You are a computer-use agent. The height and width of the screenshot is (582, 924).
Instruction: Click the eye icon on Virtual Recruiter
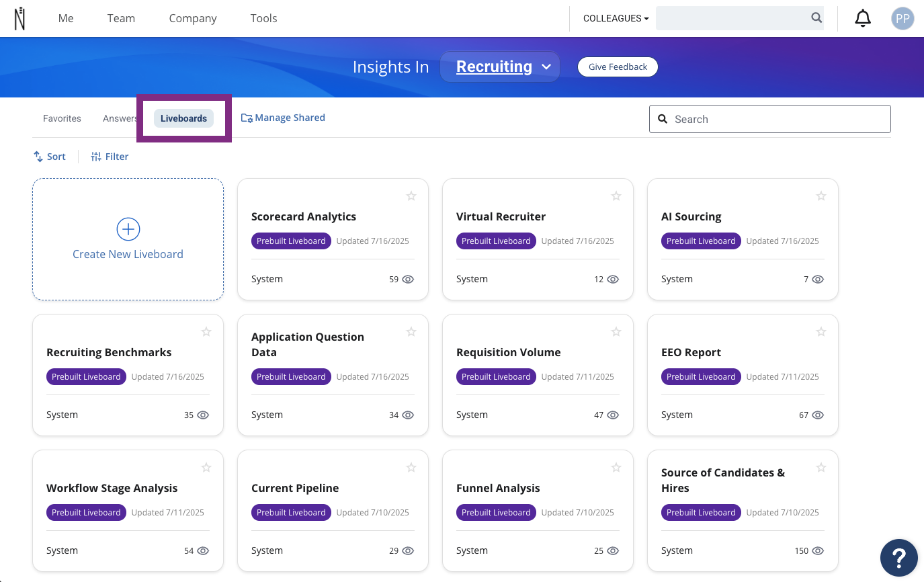(x=613, y=280)
